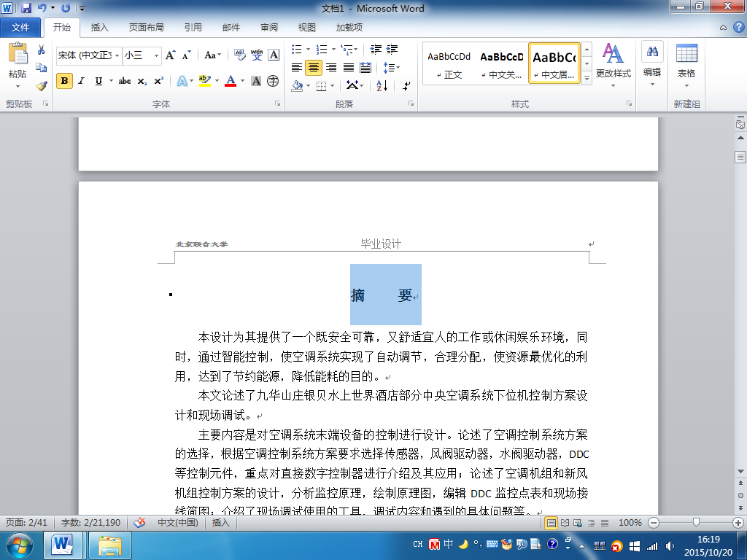Click the red font color swatch
The height and width of the screenshot is (560, 747).
pos(231,81)
